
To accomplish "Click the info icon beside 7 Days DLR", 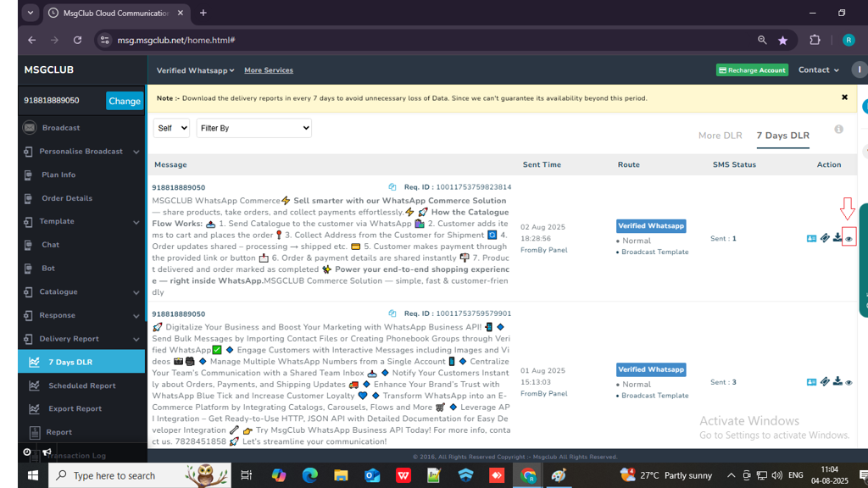I will [838, 130].
